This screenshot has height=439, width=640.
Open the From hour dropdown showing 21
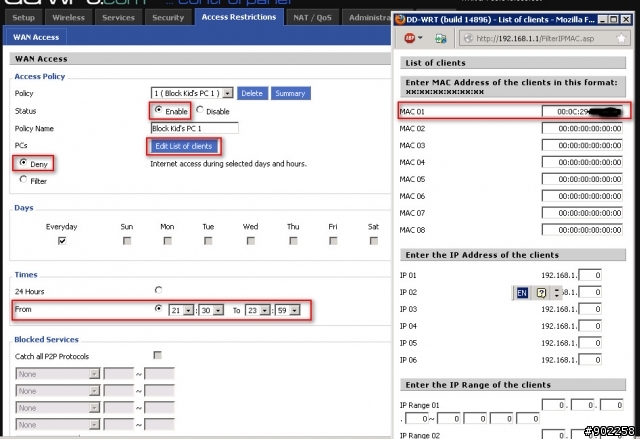(x=181, y=310)
